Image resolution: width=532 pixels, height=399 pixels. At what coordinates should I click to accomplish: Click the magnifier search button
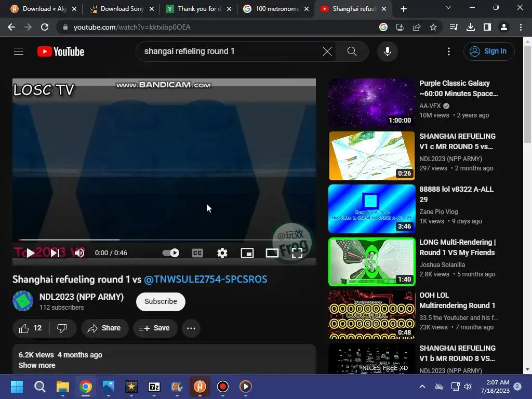(352, 51)
